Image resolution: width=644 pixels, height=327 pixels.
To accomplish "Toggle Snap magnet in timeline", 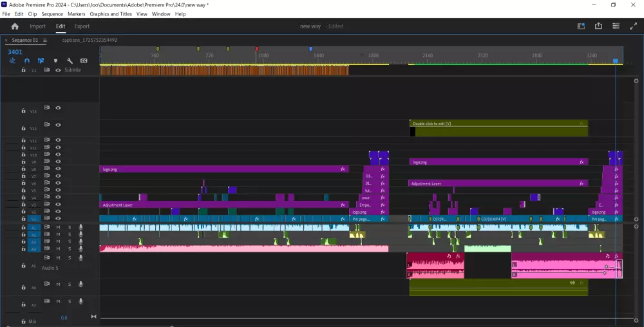I will (26, 61).
